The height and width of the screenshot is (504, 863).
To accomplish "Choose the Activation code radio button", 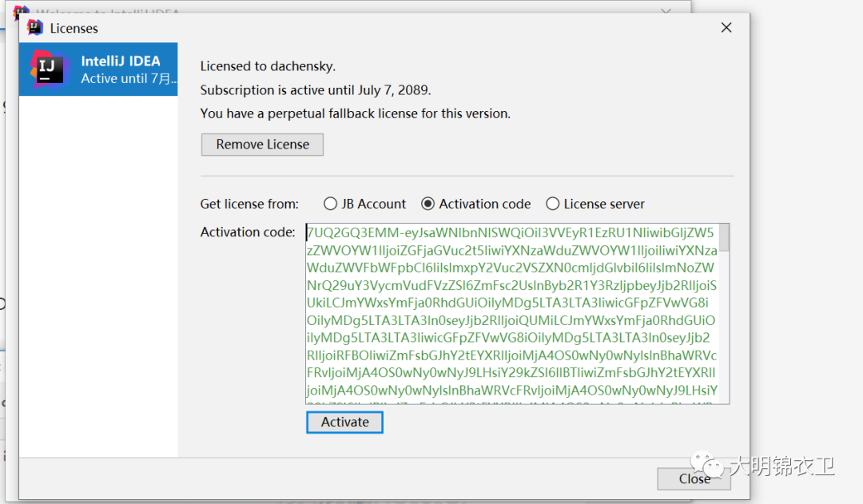I will click(428, 204).
